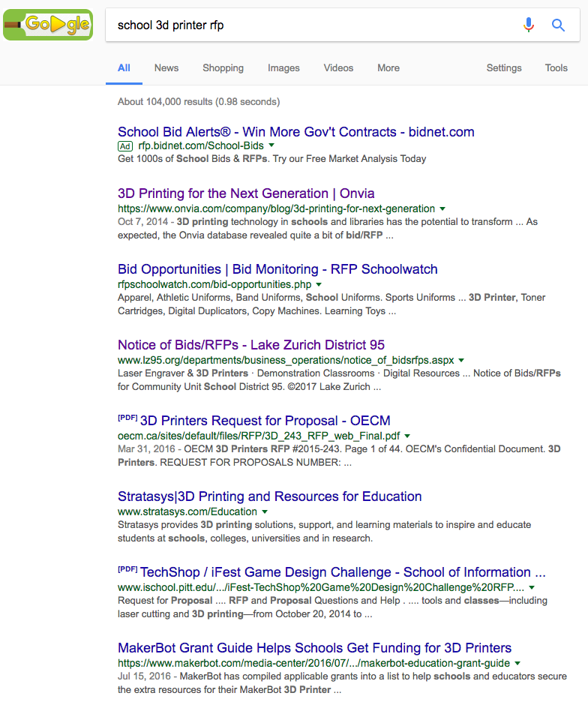Click the 'Get 1000s of School Bids' snippet
Viewport: 588px width, 705px height.
[x=272, y=159]
